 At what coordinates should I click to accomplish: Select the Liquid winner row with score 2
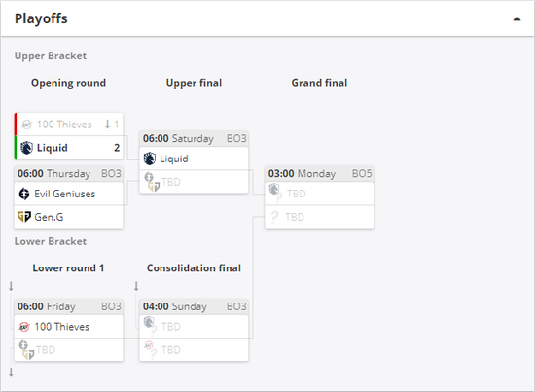(69, 148)
